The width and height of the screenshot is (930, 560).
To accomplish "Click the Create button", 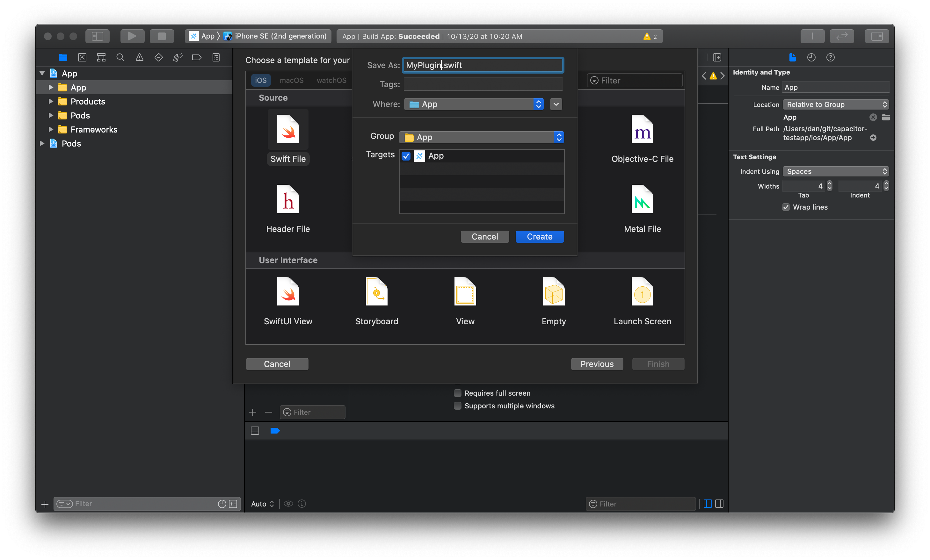I will [539, 236].
